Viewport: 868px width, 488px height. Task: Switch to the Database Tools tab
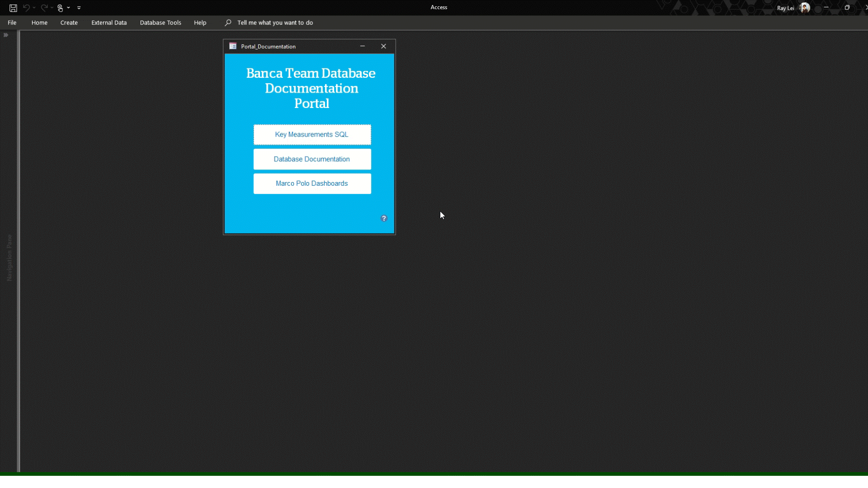click(x=160, y=23)
